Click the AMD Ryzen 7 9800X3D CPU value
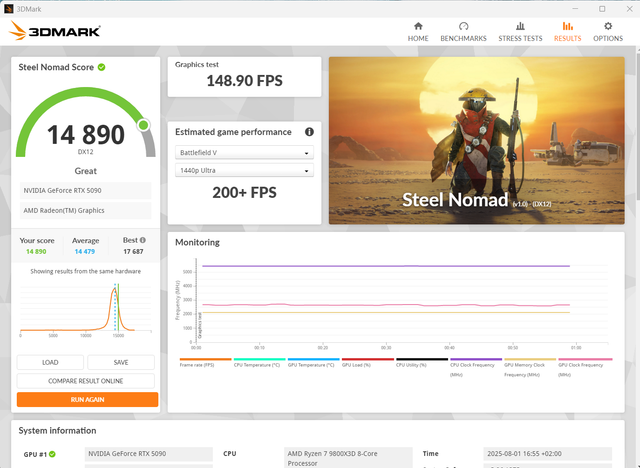This screenshot has width=640, height=468. coord(350,458)
